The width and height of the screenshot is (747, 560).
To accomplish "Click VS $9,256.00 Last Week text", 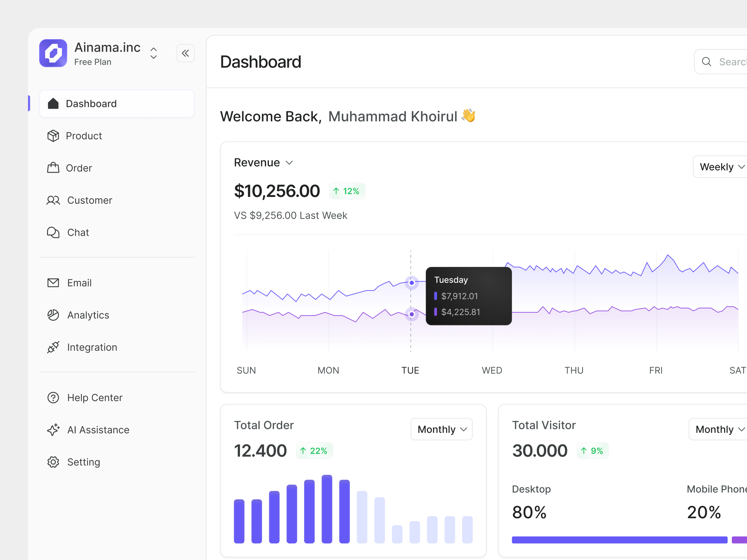I will (x=291, y=215).
